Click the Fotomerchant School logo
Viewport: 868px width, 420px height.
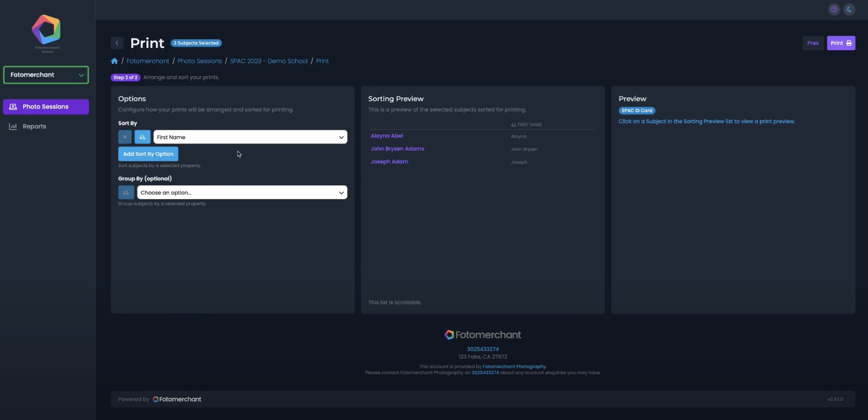click(x=46, y=34)
